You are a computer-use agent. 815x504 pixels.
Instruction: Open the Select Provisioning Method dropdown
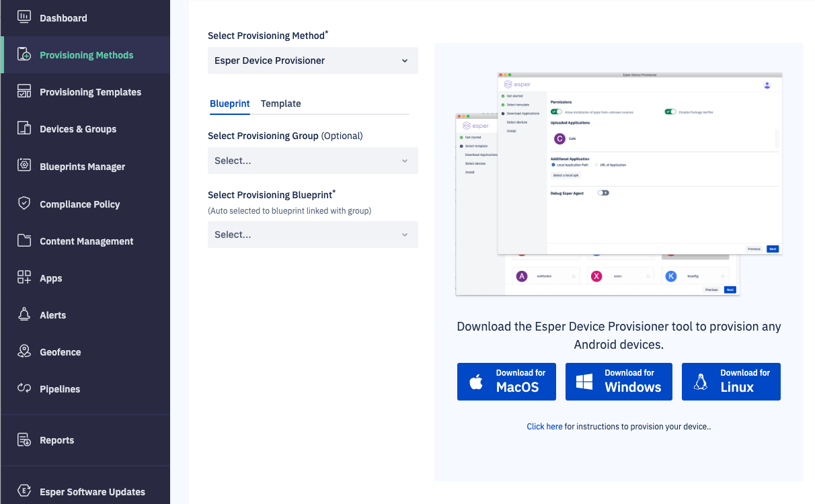313,60
